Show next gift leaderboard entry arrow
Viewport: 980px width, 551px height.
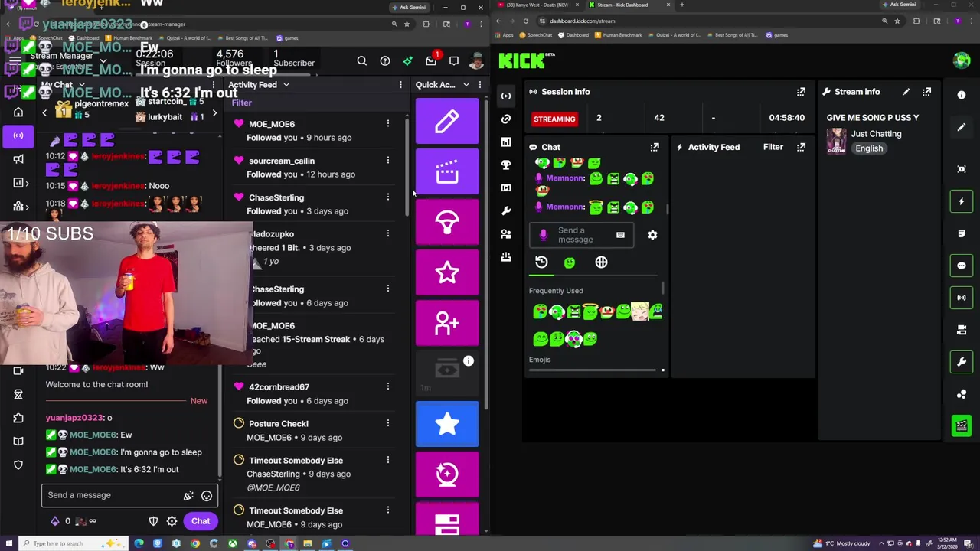click(x=214, y=113)
